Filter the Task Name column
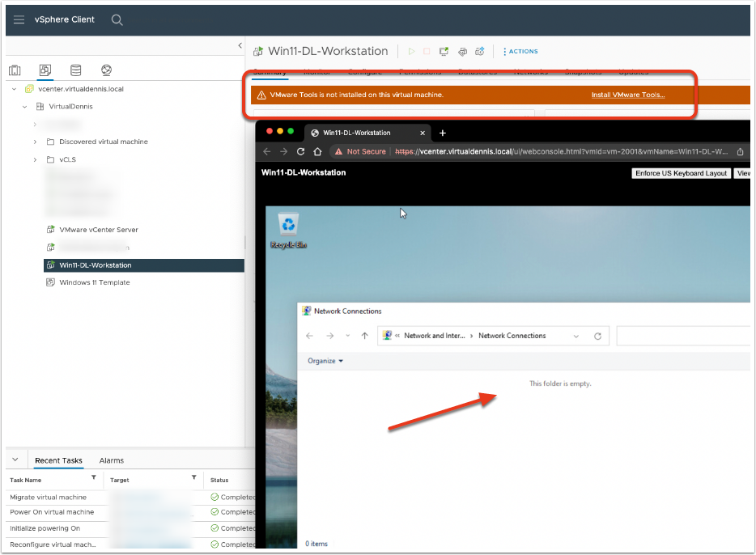This screenshot has height=555, width=756. click(93, 478)
